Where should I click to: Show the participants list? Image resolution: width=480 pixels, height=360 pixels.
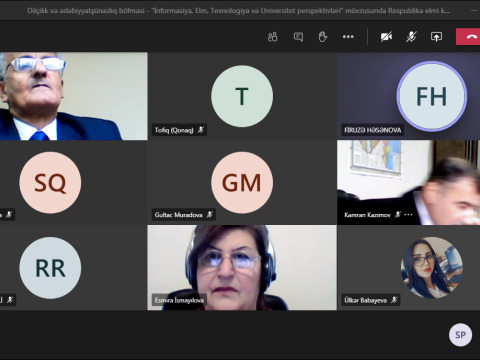(272, 37)
